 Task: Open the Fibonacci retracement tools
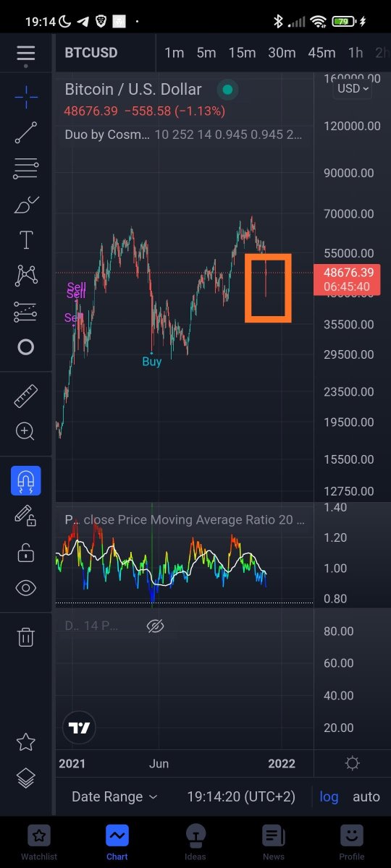[x=25, y=169]
